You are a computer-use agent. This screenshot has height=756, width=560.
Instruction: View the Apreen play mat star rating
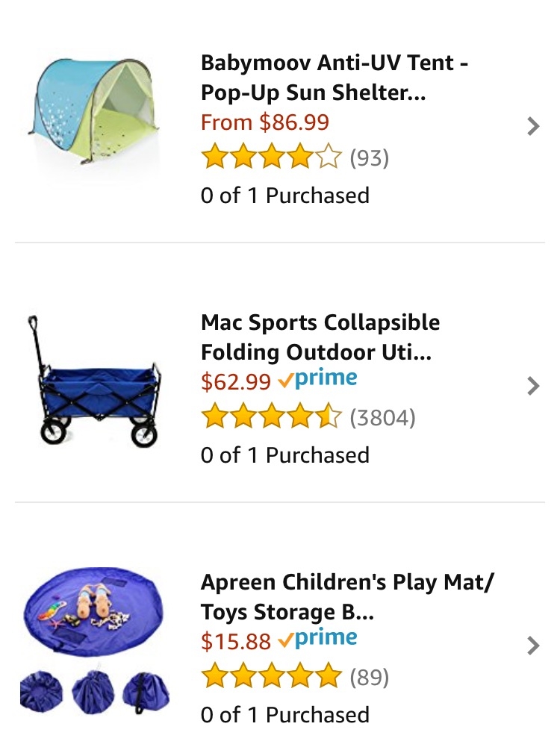point(272,675)
